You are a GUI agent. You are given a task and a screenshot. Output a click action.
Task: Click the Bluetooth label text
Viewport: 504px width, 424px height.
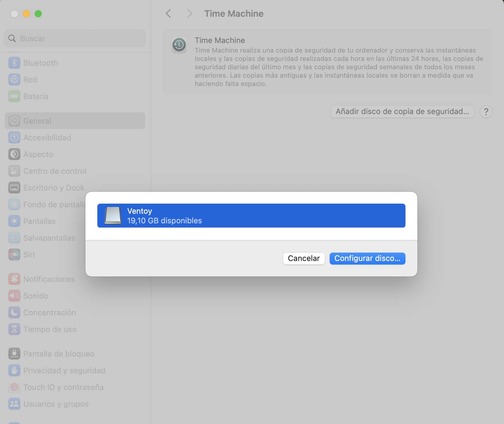click(41, 63)
